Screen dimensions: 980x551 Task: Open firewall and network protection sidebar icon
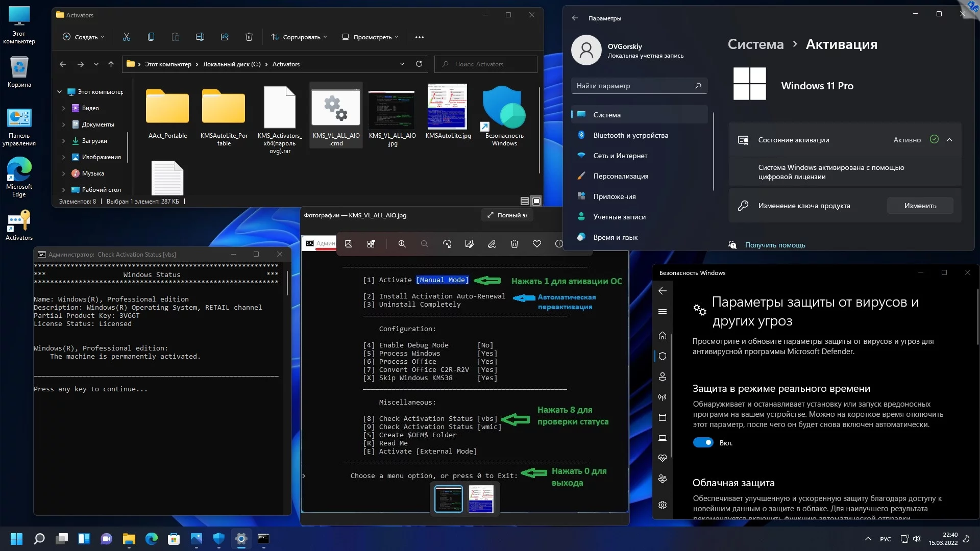[663, 397]
